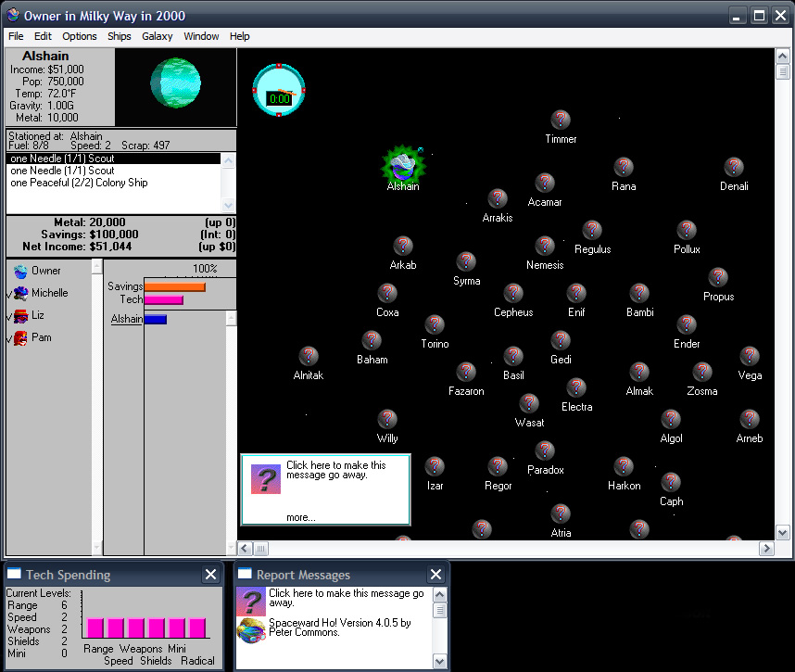
Task: Select the Coxa planet
Action: 387,293
